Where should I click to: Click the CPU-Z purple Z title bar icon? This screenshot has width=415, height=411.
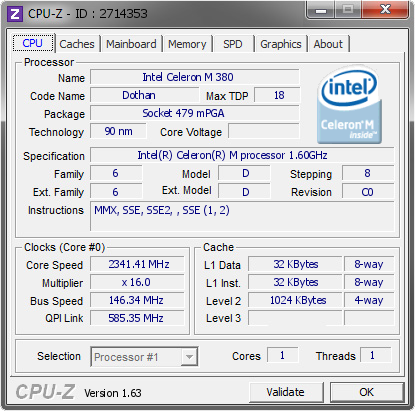click(15, 14)
